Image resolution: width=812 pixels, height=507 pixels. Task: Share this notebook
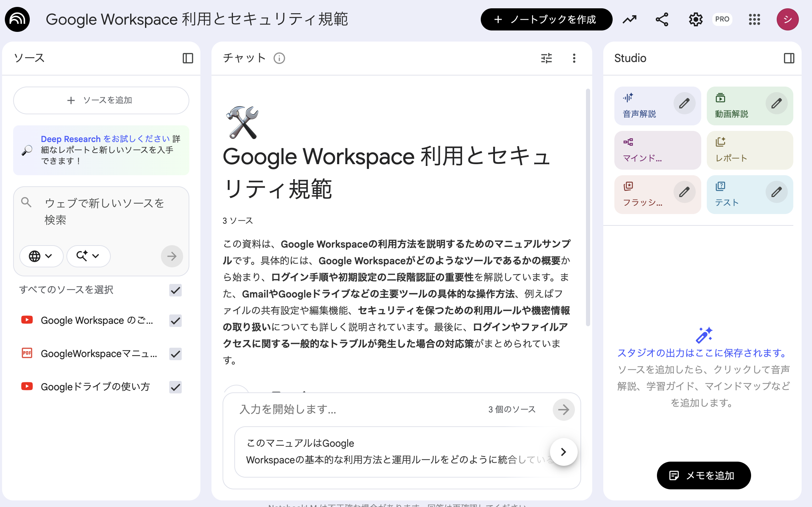(661, 19)
